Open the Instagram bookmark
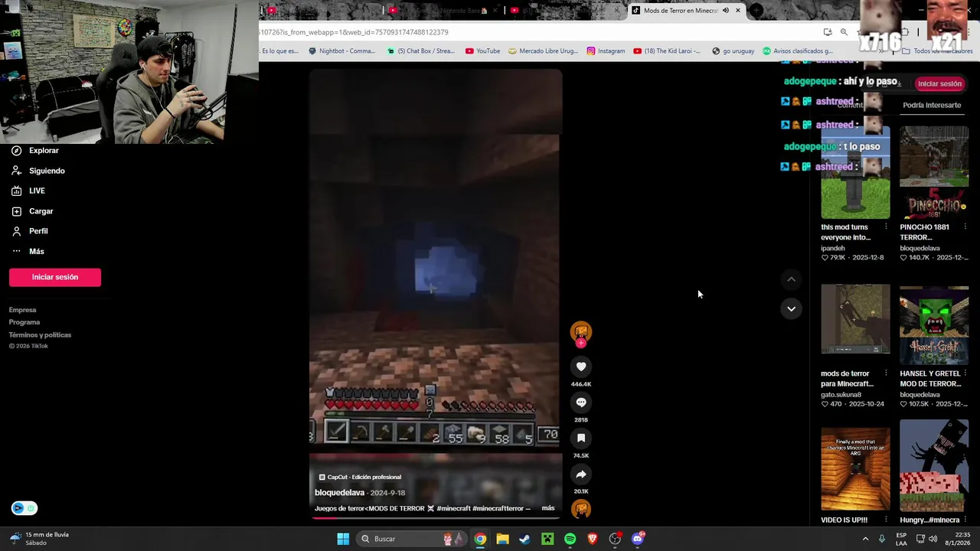The height and width of the screenshot is (551, 980). click(606, 51)
